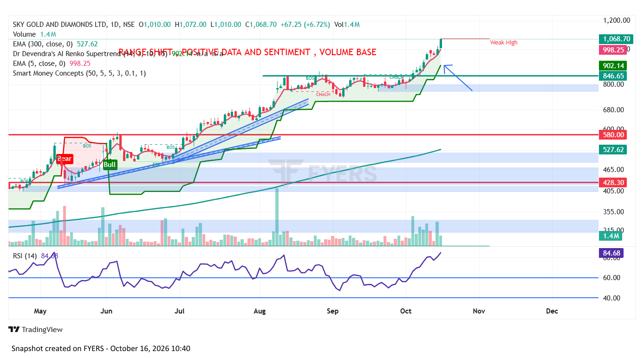Select Nov on the time axis

coord(479,311)
